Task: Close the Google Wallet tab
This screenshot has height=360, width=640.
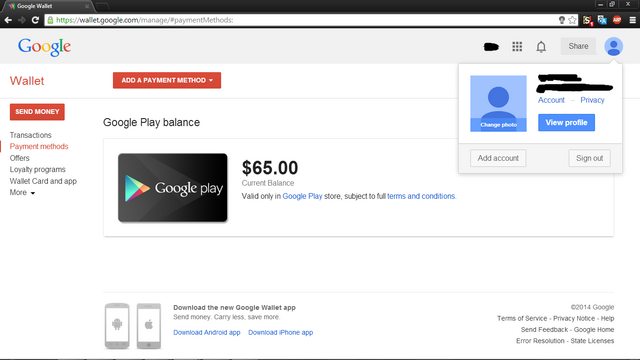Action: (87, 6)
